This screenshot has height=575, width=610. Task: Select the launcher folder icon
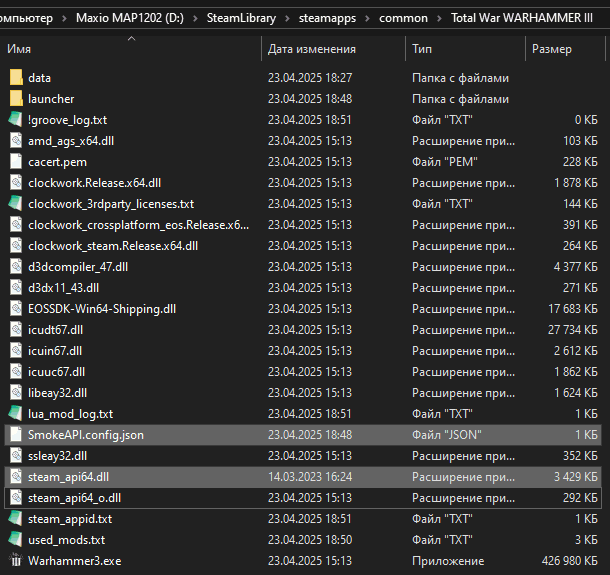(x=16, y=98)
